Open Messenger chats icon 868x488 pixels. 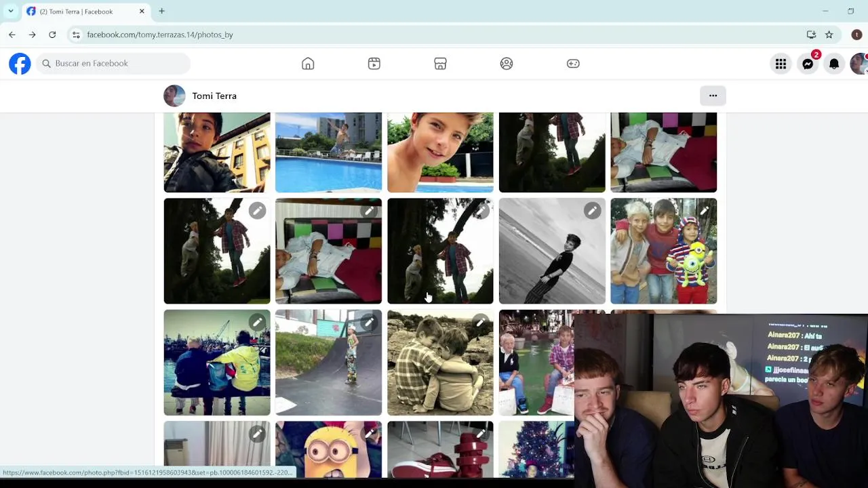click(808, 64)
